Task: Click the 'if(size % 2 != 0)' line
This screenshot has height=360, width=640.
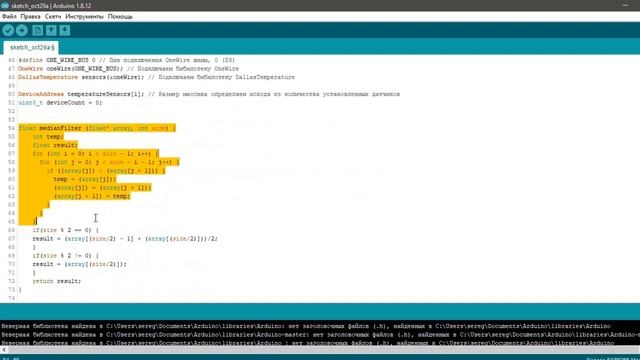Action: point(66,256)
